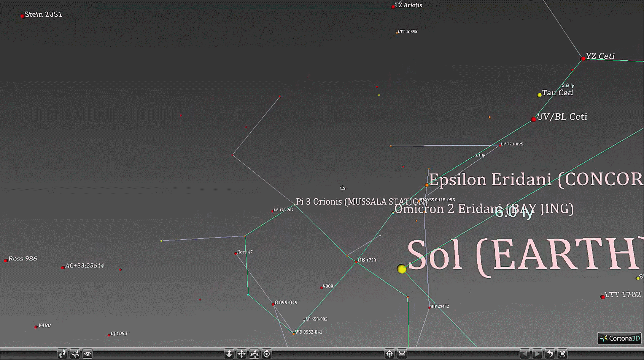Click the Fit to window icon
This screenshot has height=360, width=644.
click(562, 354)
